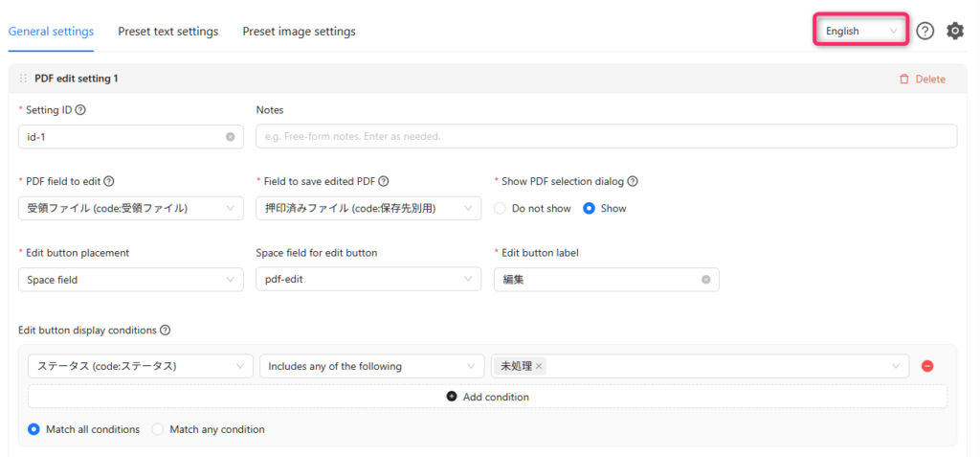Image resolution: width=980 pixels, height=457 pixels.
Task: Click help icon beside Edit button display conditions
Action: [165, 330]
